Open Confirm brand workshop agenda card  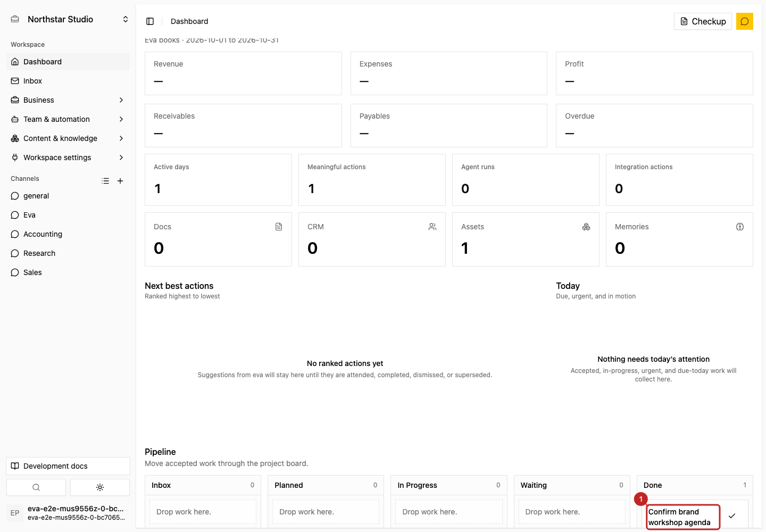[x=683, y=517]
